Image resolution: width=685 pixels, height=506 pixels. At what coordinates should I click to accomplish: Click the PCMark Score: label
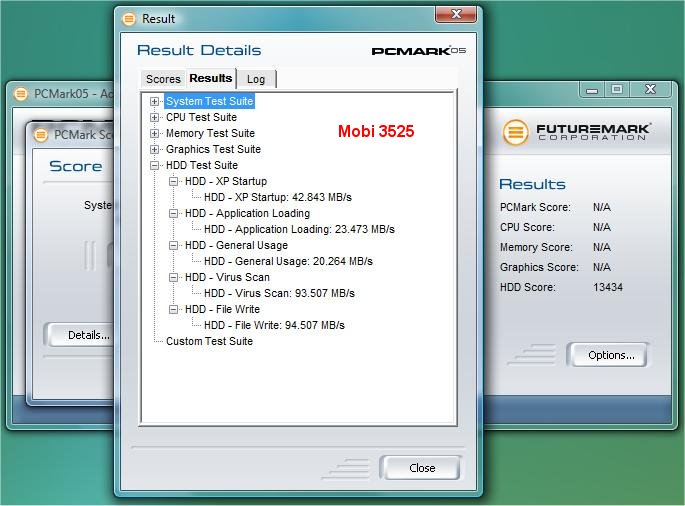(x=535, y=208)
